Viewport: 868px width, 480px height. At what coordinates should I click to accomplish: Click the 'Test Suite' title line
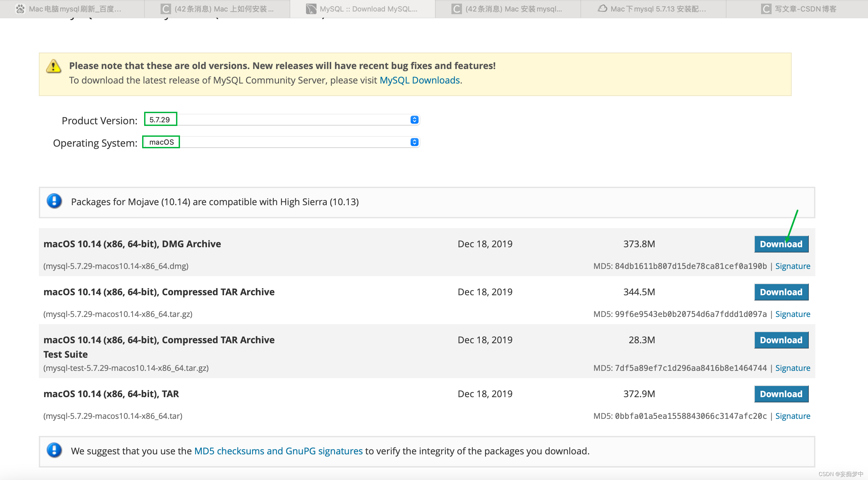click(65, 354)
